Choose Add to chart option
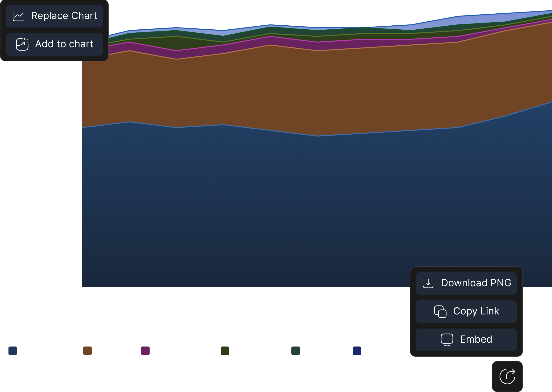 (x=54, y=44)
